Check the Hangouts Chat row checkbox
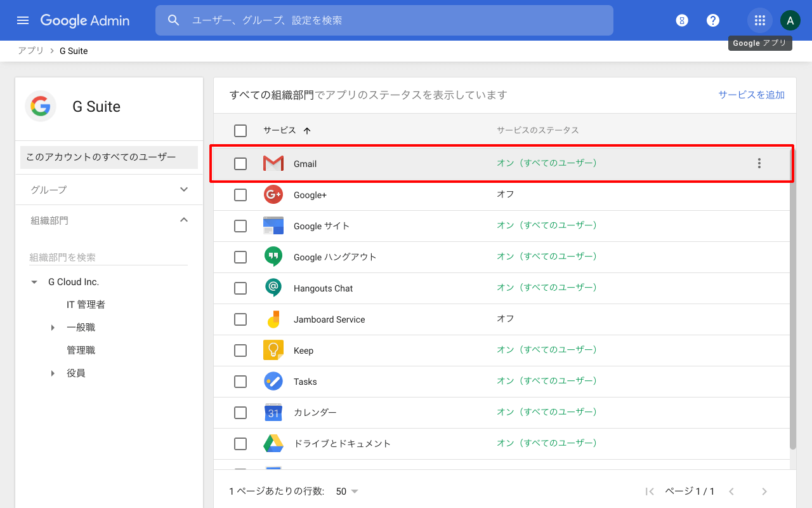 [240, 288]
